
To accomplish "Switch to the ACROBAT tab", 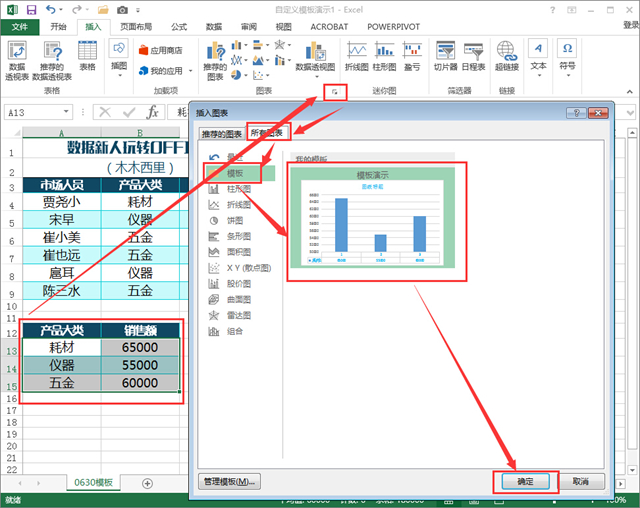I will 329,27.
